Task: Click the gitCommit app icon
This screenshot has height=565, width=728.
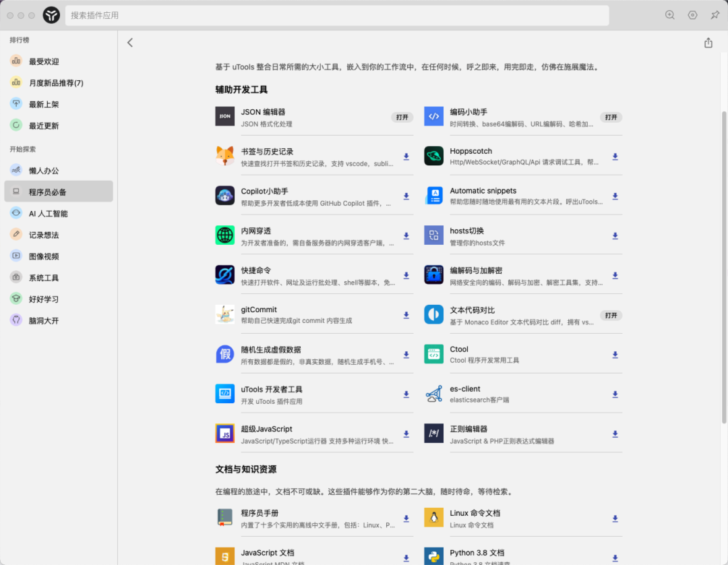Action: (x=224, y=314)
